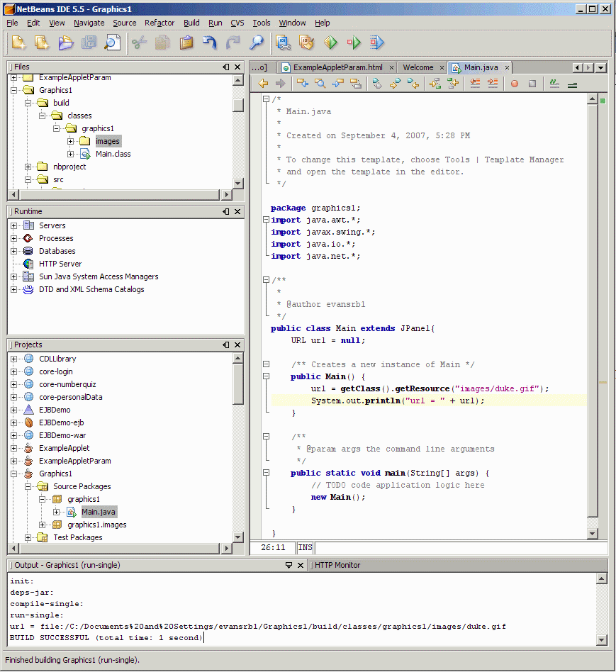The width and height of the screenshot is (616, 672).
Task: Click the Find Selection magnifier in editor toolbar
Action: [320, 84]
